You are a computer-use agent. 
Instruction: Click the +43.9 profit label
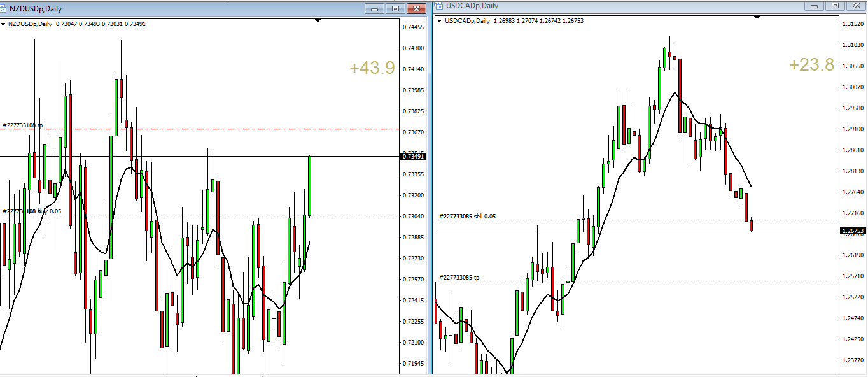pyautogui.click(x=372, y=68)
